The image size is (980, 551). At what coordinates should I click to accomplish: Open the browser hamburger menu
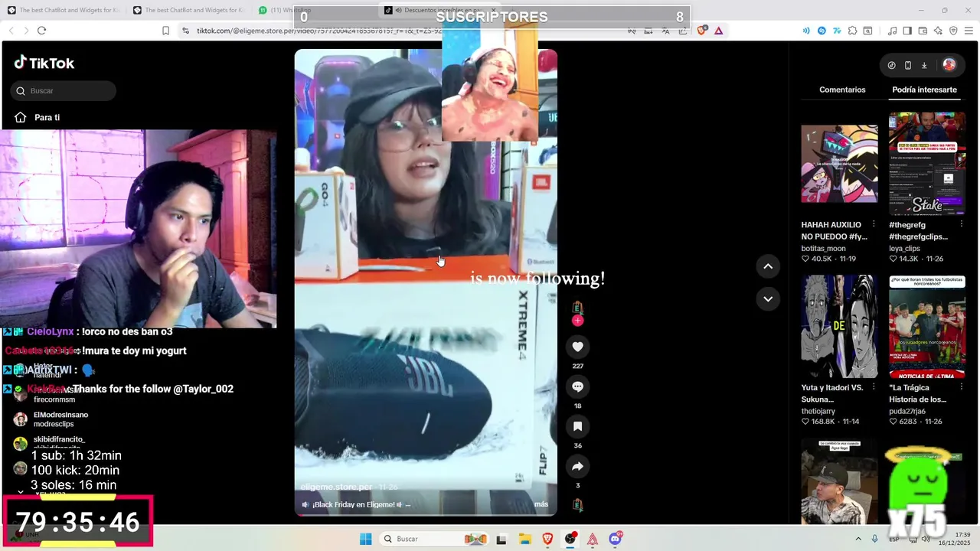[969, 31]
